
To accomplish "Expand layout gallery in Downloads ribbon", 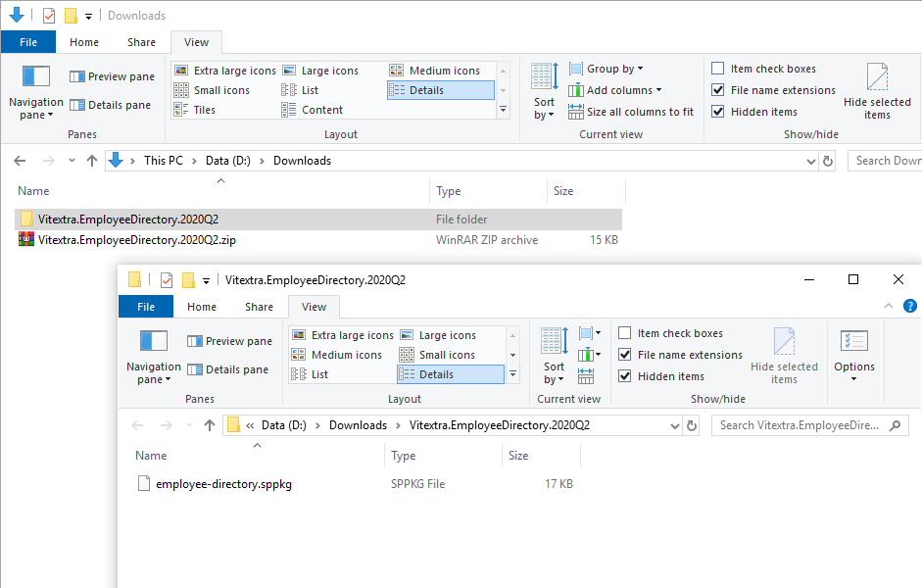I will (504, 110).
